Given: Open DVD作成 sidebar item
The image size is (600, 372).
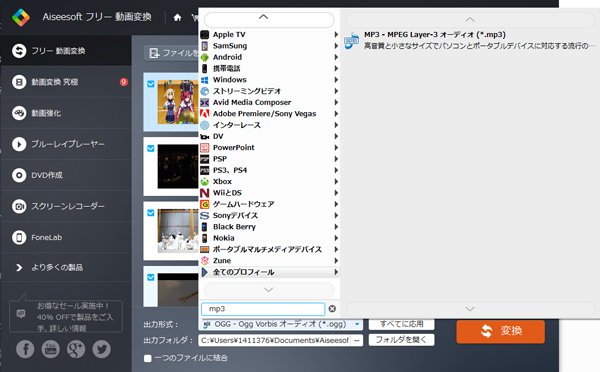Looking at the screenshot, I should coord(66,175).
